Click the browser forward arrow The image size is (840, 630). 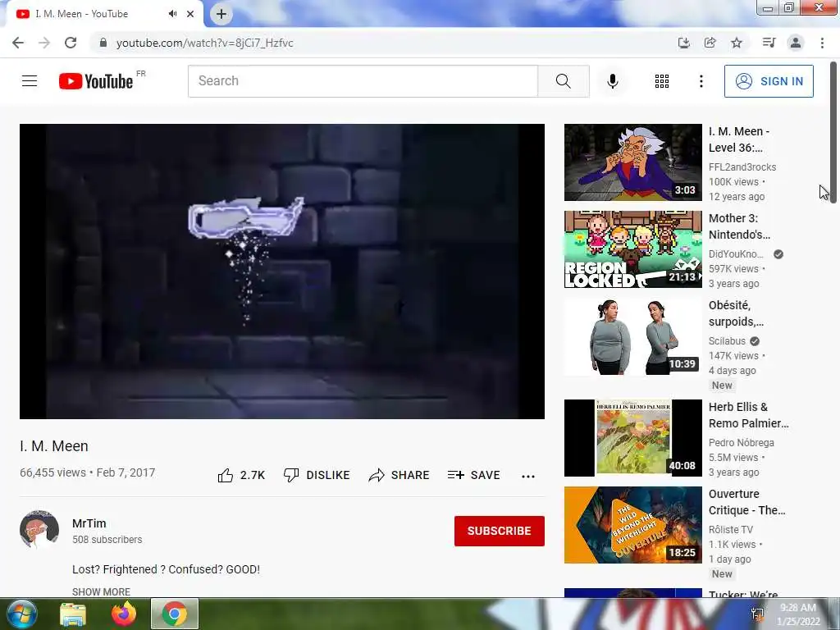coord(44,43)
